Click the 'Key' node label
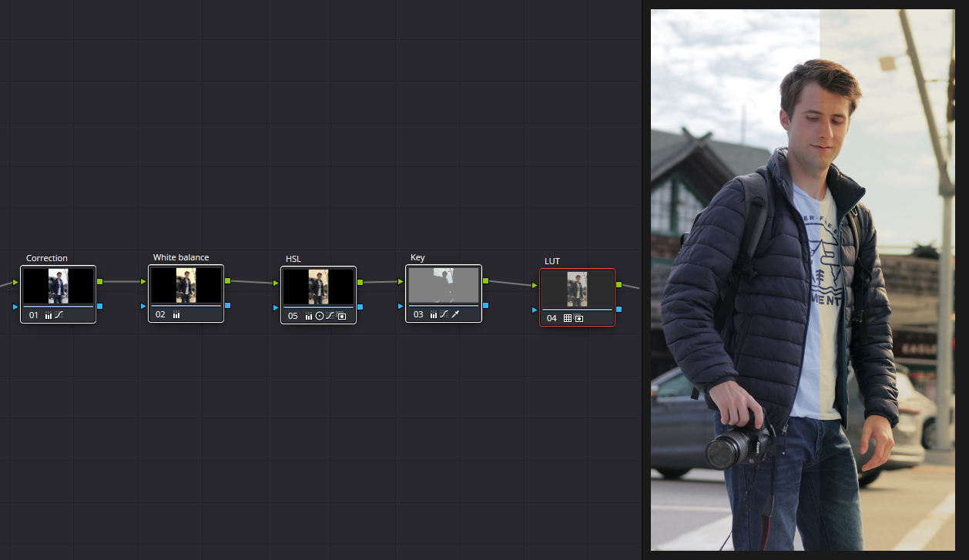Image resolution: width=969 pixels, height=560 pixels. (x=417, y=257)
